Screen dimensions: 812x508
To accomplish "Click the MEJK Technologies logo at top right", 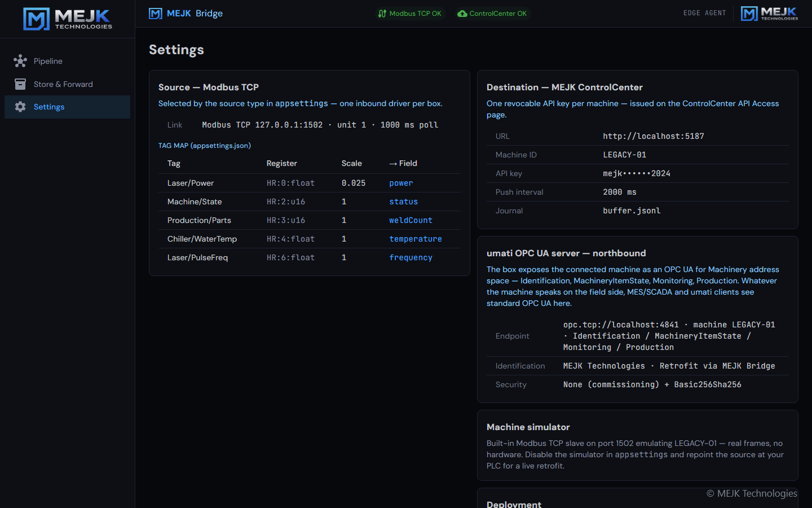I will (x=770, y=14).
